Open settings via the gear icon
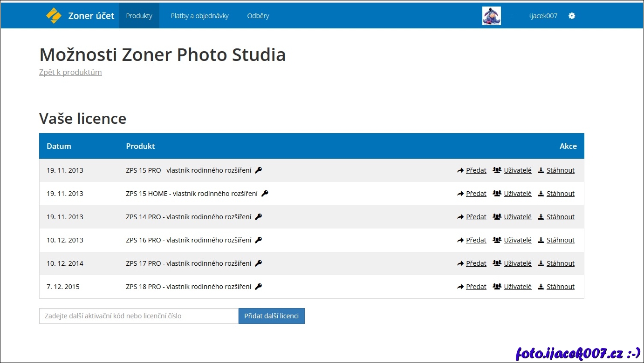 click(x=572, y=16)
